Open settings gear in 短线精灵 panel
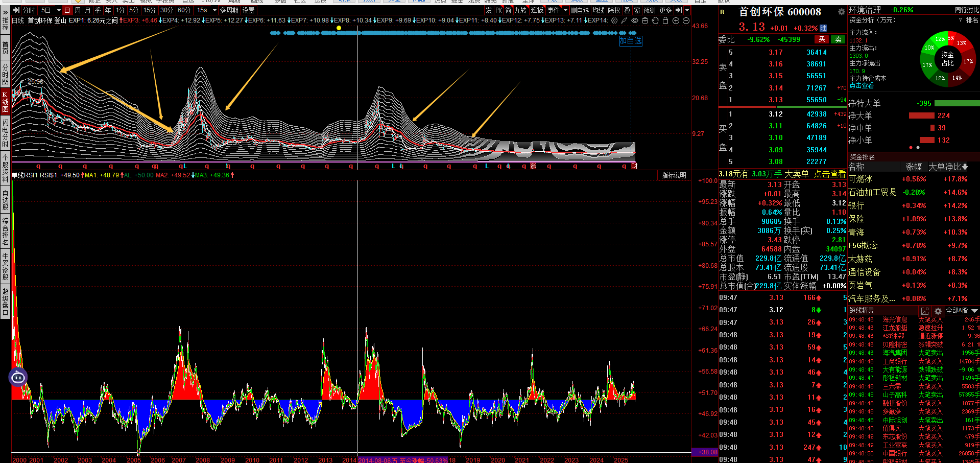Image resolution: width=980 pixels, height=463 pixels. 938,311
